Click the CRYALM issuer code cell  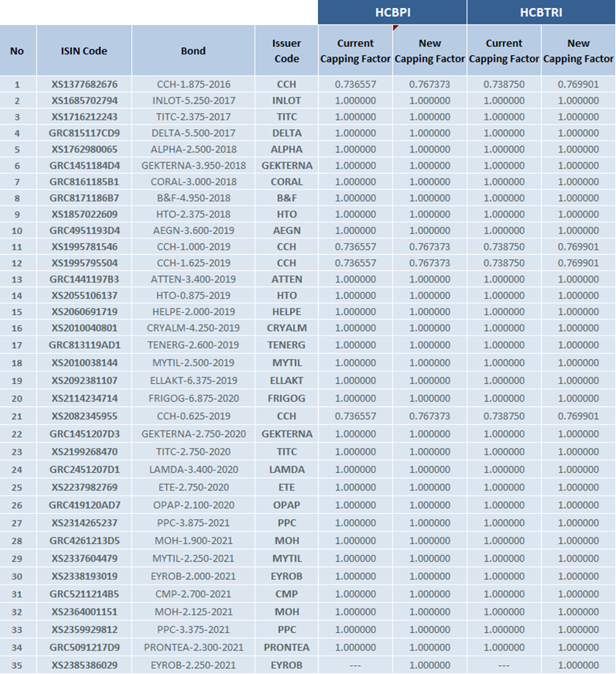[286, 327]
